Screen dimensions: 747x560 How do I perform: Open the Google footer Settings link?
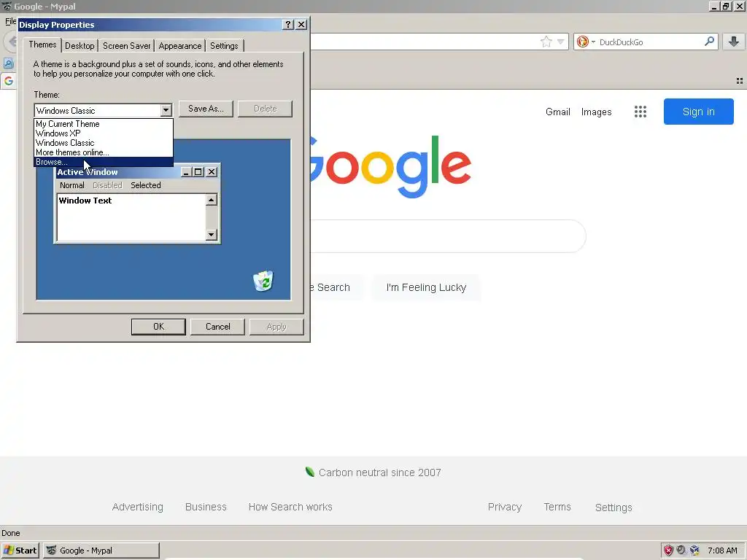point(614,507)
